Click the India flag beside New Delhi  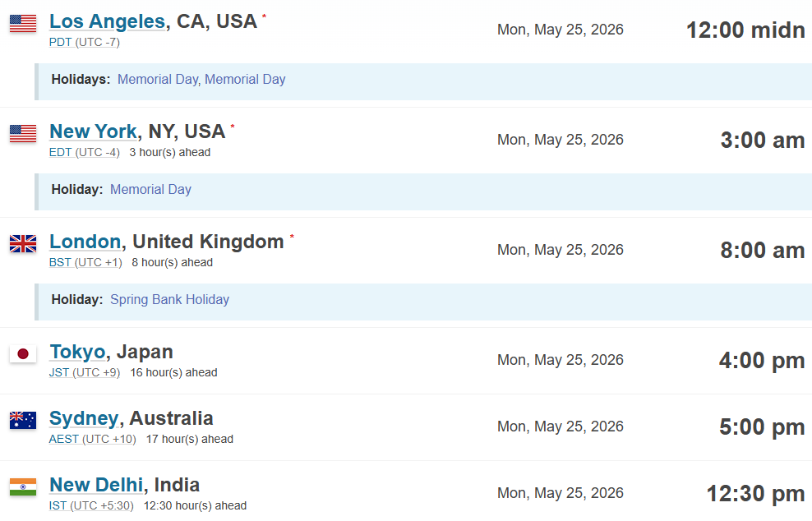pyautogui.click(x=23, y=486)
